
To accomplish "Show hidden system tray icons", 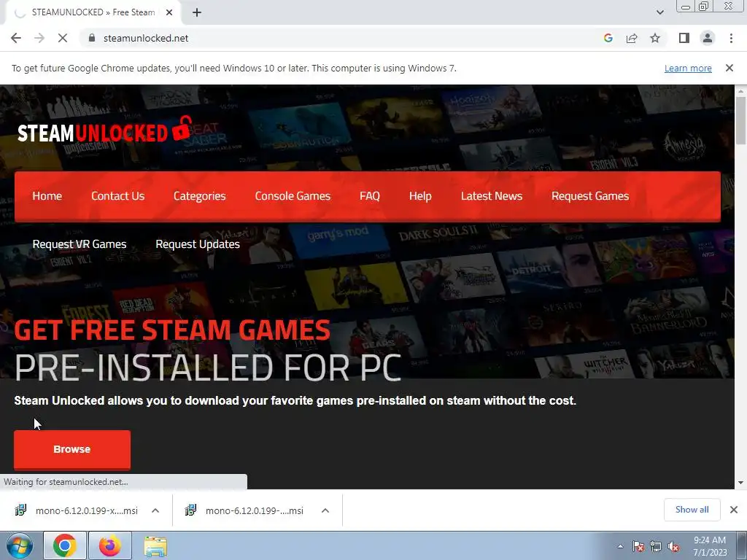I will pyautogui.click(x=620, y=546).
